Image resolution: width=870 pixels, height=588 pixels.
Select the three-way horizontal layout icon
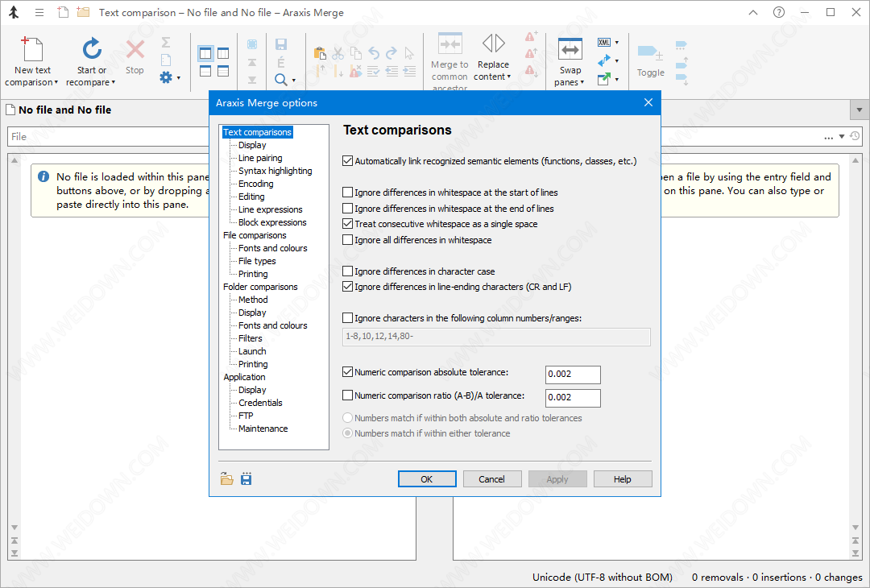coord(223,71)
